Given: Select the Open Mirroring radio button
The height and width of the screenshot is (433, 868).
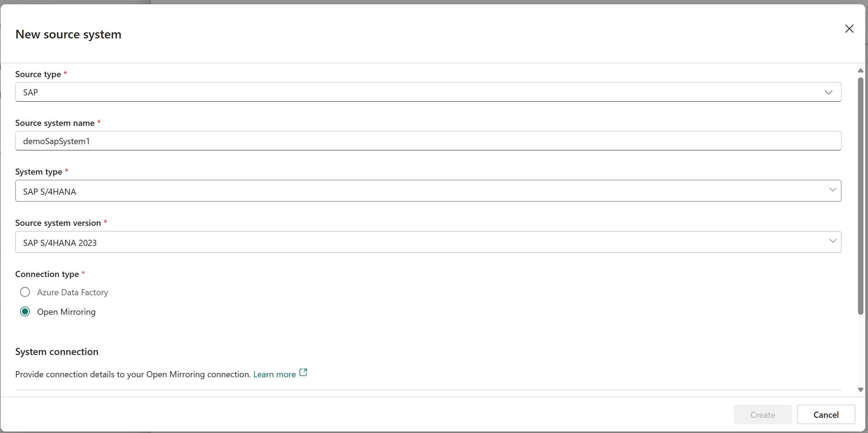Looking at the screenshot, I should click(25, 312).
